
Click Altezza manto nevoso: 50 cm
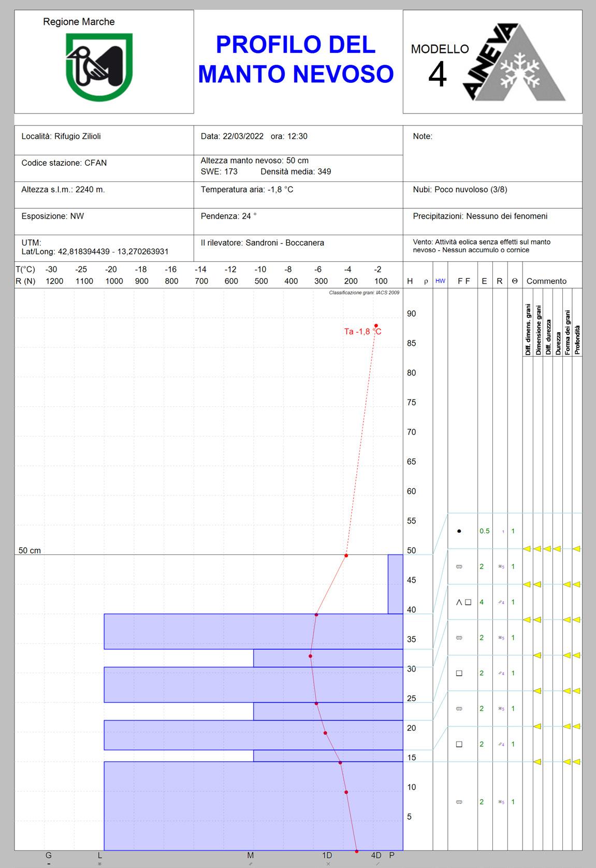[x=255, y=161]
